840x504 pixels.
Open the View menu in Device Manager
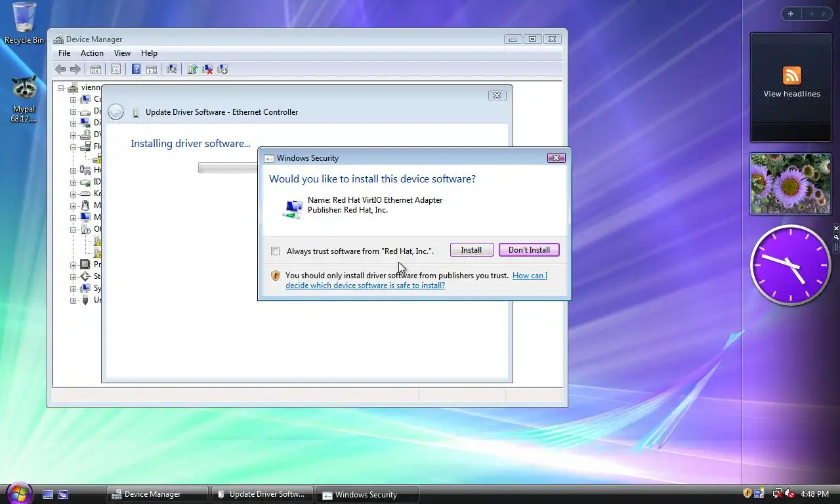pyautogui.click(x=122, y=53)
